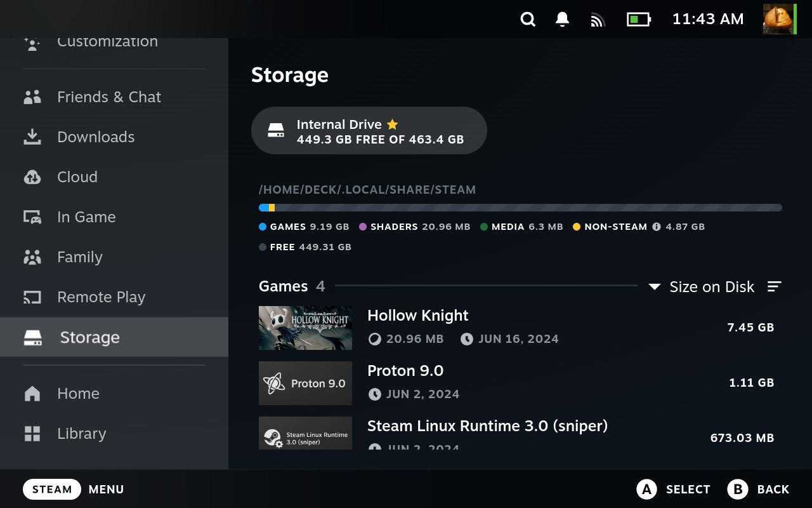Screen dimensions: 812x508
Task: Click the In Game controller icon
Action: 32,217
